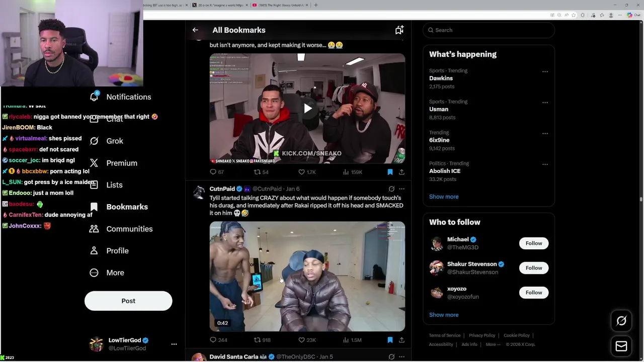The width and height of the screenshot is (644, 362).
Task: Expand the footer More menu
Action: coord(493,344)
